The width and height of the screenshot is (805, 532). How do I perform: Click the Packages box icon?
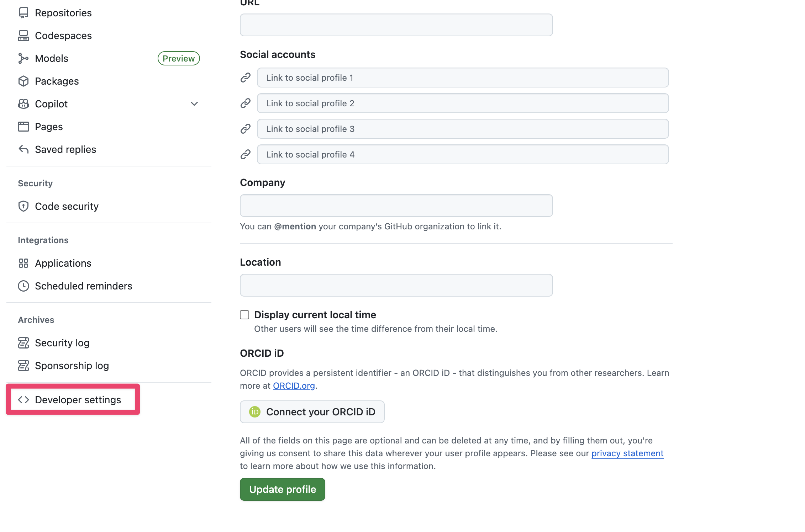pyautogui.click(x=23, y=81)
